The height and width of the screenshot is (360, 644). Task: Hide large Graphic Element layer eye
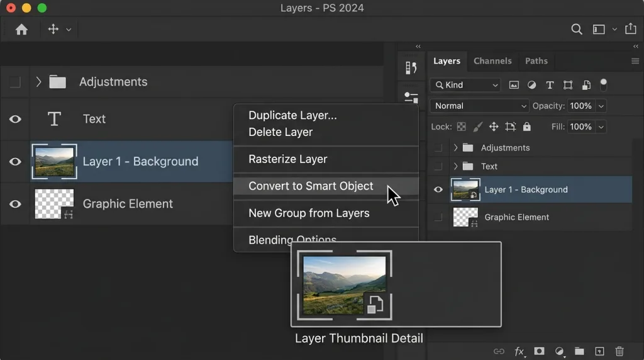15,204
